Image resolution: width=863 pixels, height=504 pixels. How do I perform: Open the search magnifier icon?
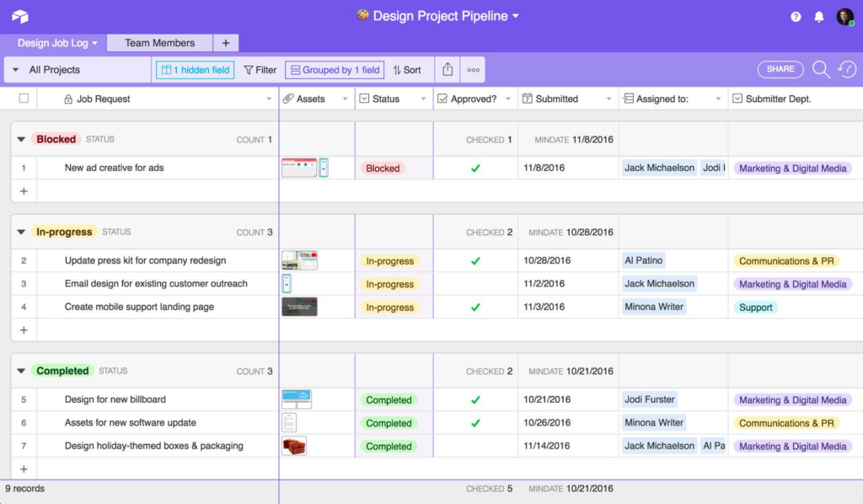(821, 69)
